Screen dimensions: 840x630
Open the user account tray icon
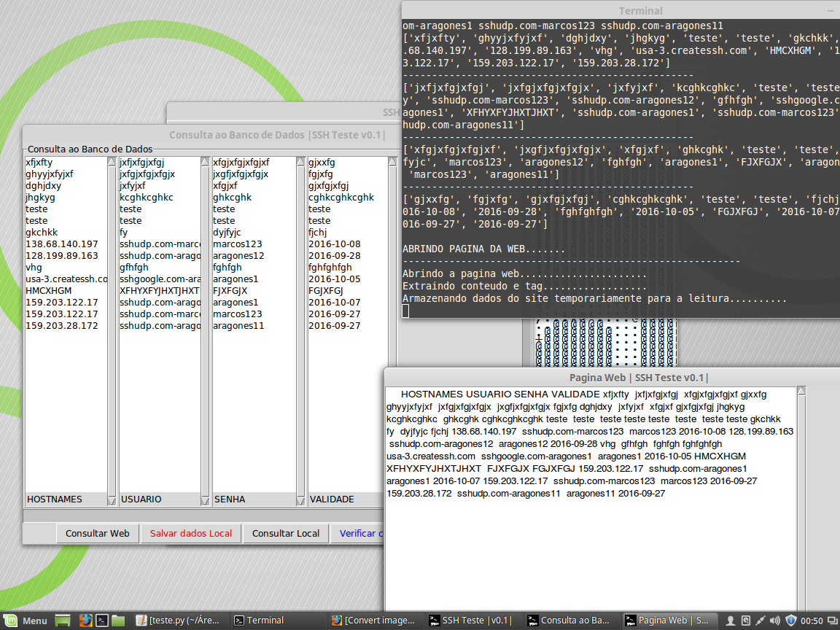tap(730, 621)
